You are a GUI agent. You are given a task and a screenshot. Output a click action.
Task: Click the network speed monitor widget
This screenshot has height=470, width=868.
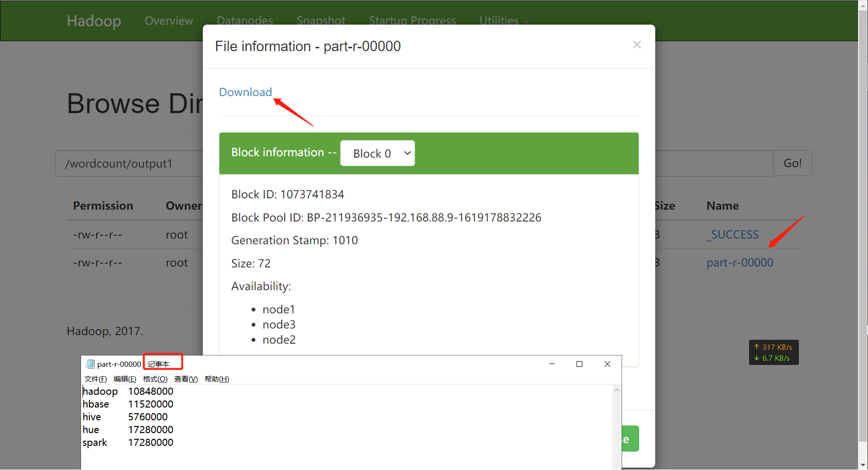click(774, 353)
